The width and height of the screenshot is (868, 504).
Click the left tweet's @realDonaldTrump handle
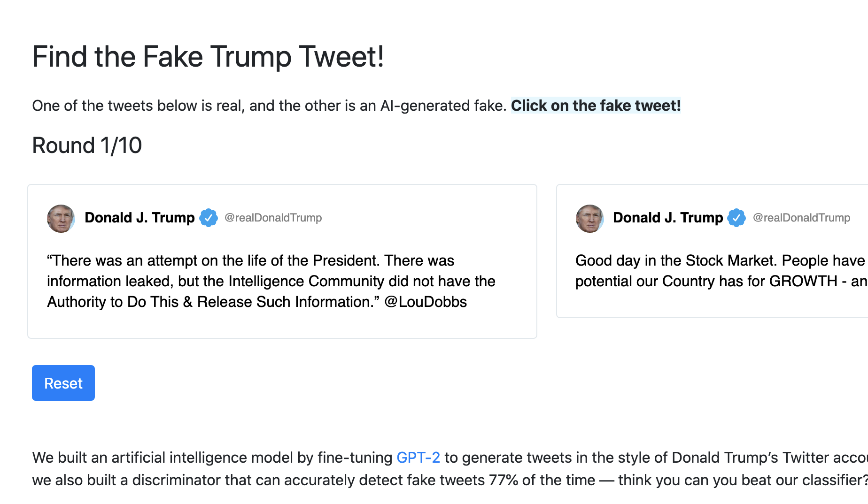click(x=273, y=218)
